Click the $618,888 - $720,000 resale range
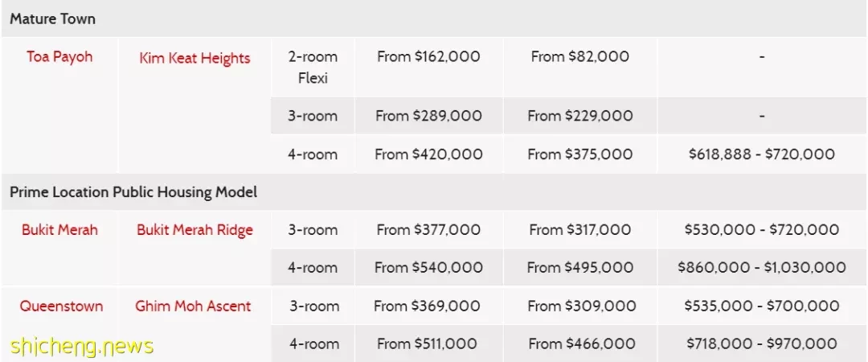 tap(762, 154)
